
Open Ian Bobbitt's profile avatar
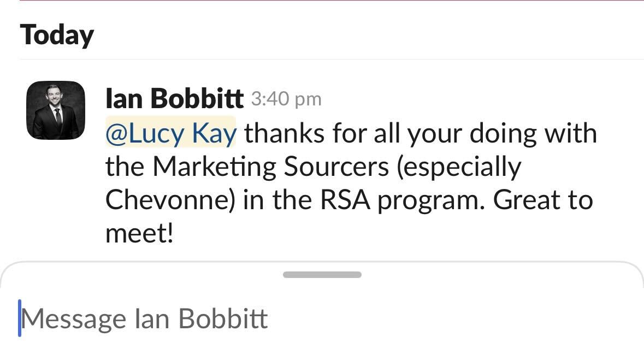point(56,110)
